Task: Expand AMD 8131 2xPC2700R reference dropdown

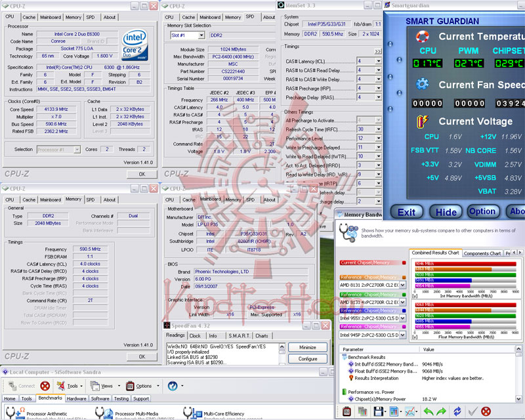Action: click(402, 285)
